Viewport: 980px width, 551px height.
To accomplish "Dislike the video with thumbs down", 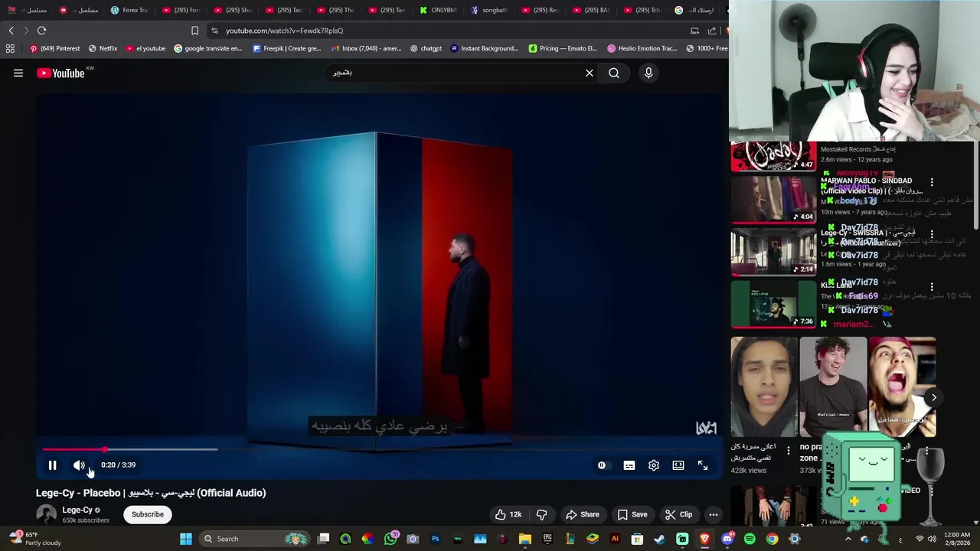I will 542,514.
